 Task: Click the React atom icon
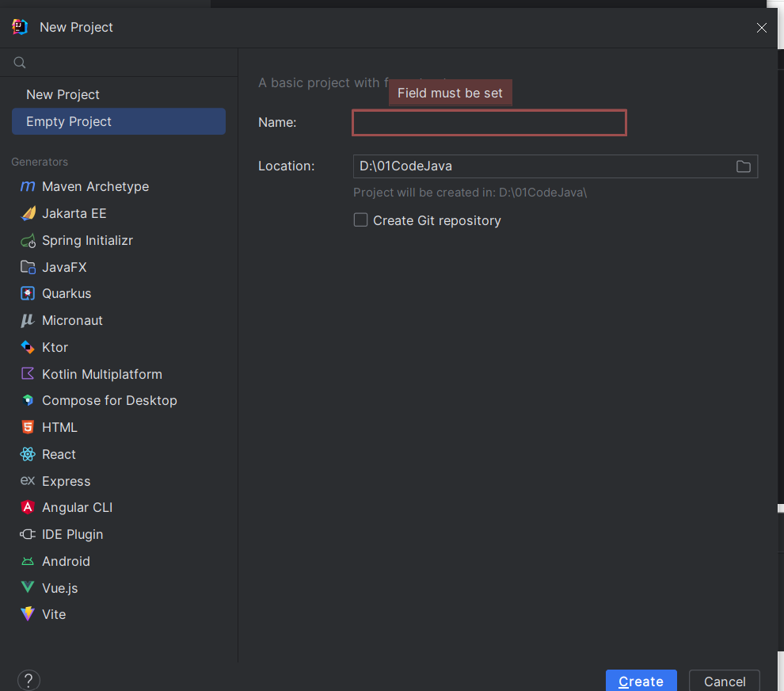click(x=28, y=454)
